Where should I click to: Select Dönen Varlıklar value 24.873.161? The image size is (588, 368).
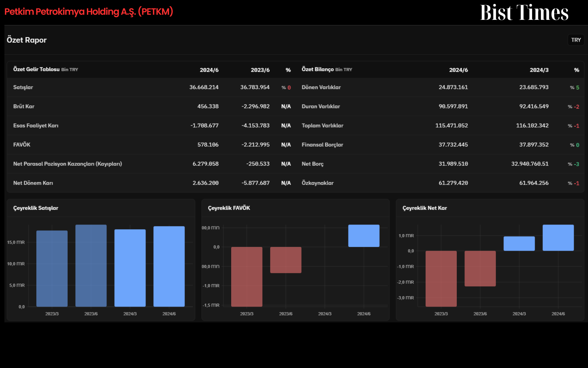(x=453, y=87)
